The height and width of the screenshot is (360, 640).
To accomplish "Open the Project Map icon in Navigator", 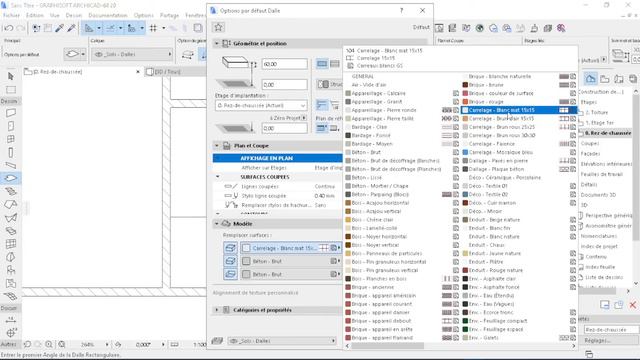I will (590, 79).
